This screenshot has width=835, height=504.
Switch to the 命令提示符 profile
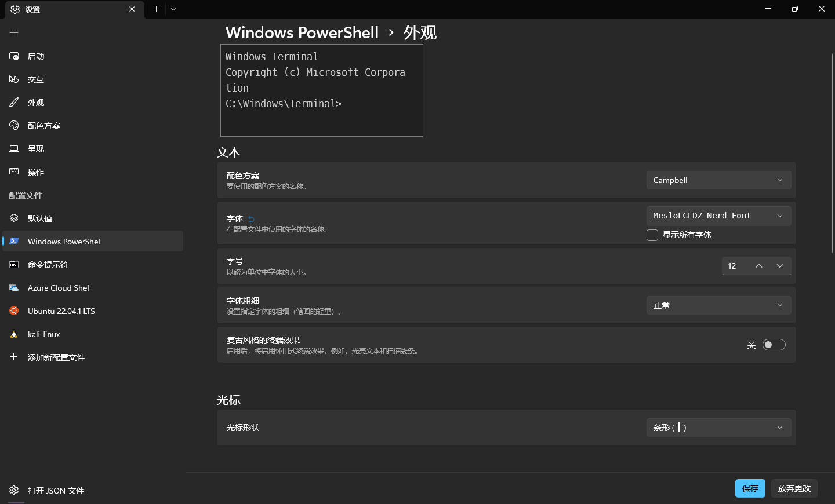coord(48,265)
